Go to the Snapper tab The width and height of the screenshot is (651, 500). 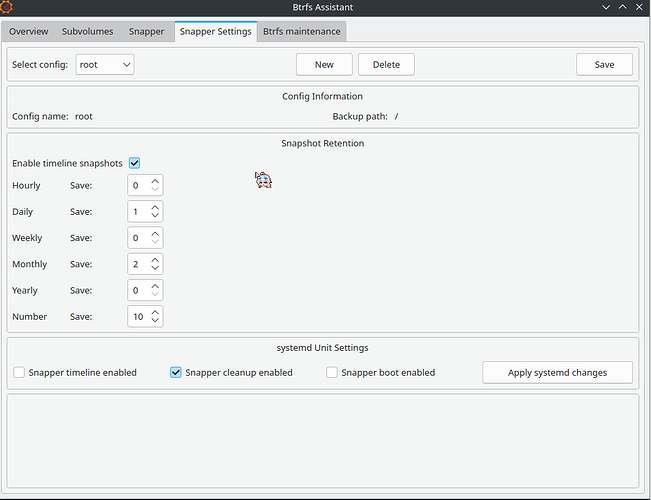click(x=146, y=31)
